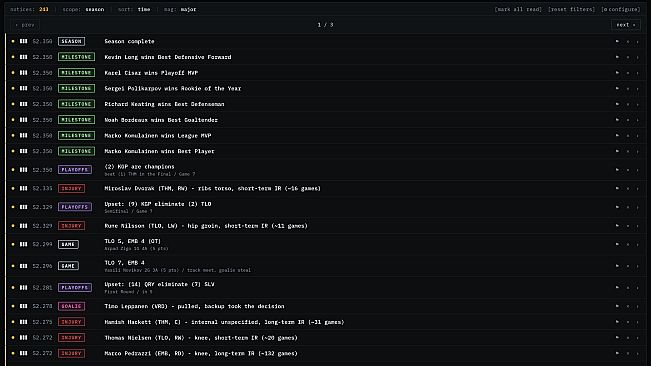651x366 pixels.
Task: Change the mag filter from 'major'
Action: coord(188,9)
